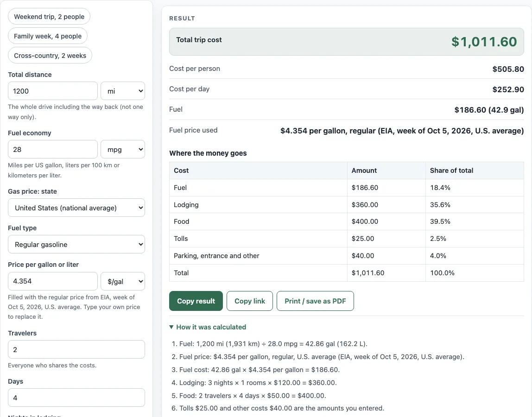532x417 pixels.
Task: Click the Lodging amount $360.00 cell
Action: 386,205
